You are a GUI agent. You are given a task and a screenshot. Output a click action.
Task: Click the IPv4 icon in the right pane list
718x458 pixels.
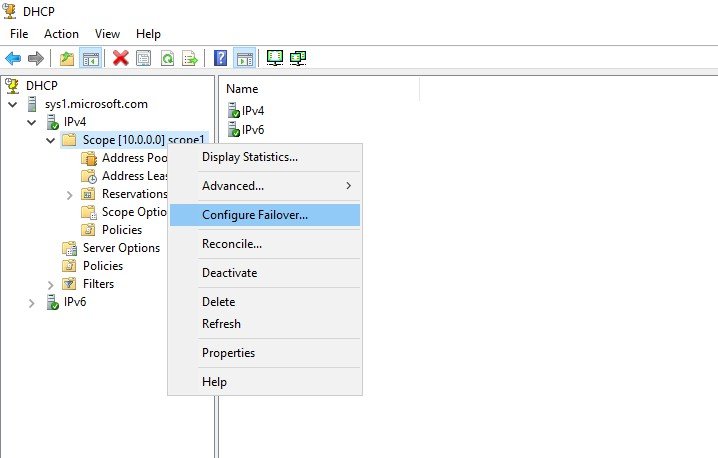tap(234, 110)
